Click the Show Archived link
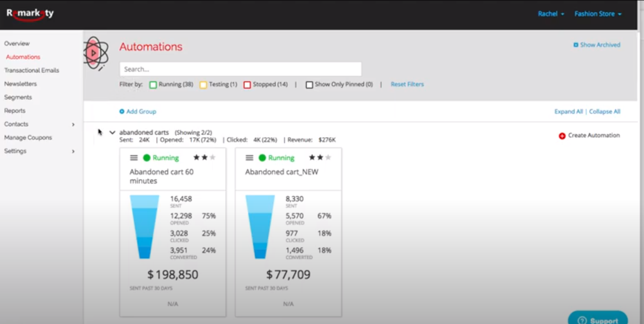The image size is (644, 324). pyautogui.click(x=598, y=45)
